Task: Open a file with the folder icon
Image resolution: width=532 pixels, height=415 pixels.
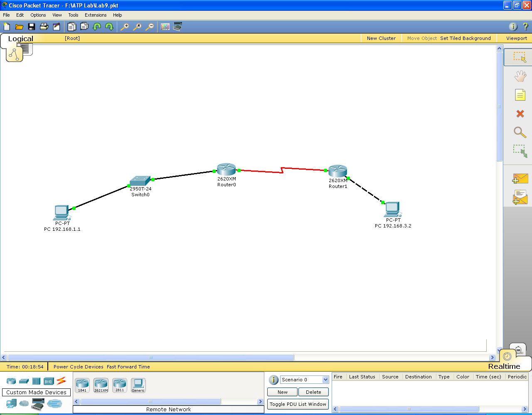Action: coord(19,27)
